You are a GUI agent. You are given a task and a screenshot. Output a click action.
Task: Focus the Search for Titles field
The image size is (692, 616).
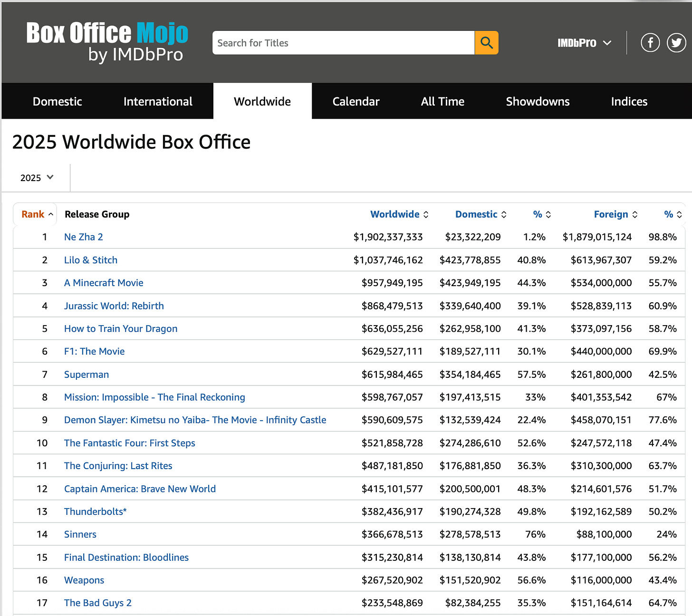343,43
